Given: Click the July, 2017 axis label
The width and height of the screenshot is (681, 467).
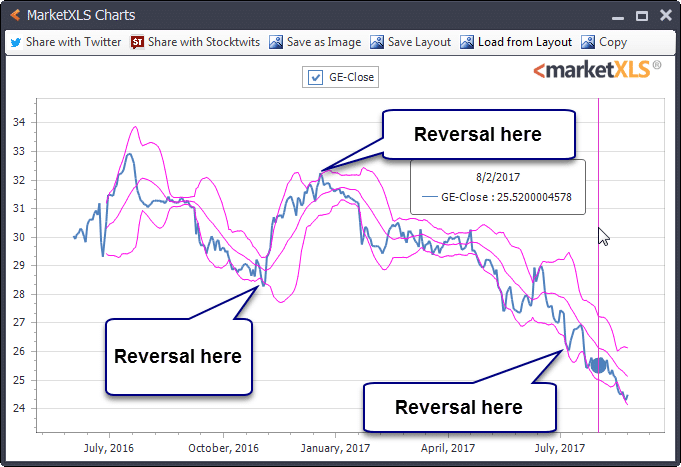Looking at the screenshot, I should 560,448.
